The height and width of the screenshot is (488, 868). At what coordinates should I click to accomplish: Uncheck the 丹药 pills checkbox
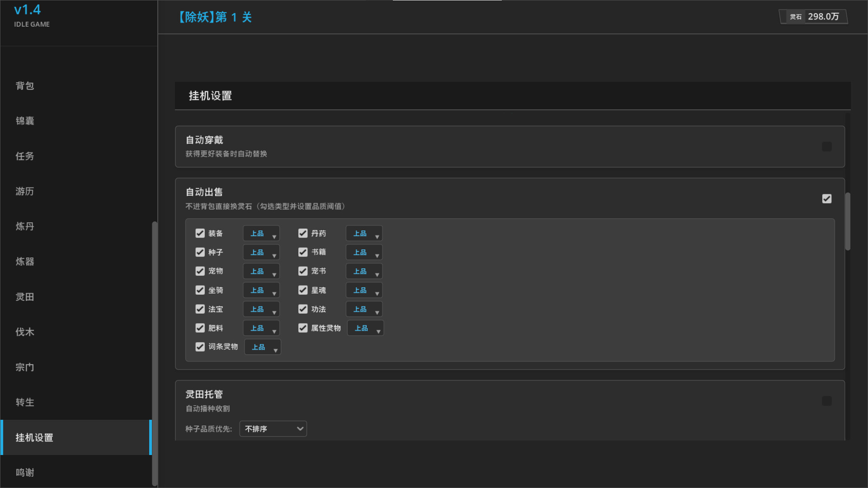coord(303,233)
